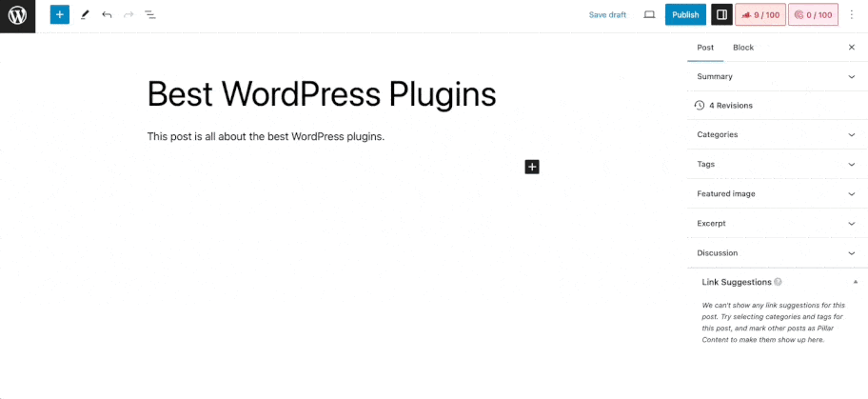This screenshot has width=868, height=399.
Task: Open the 4 Revisions history
Action: click(730, 105)
